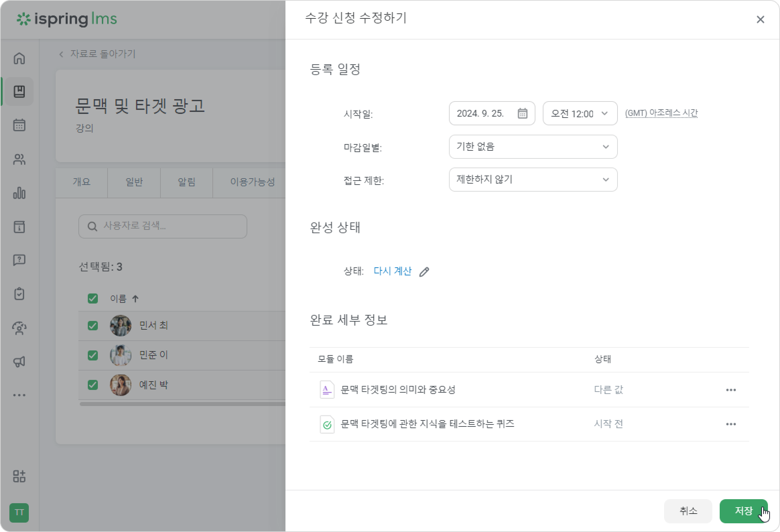Viewport: 780px width, 532px height.
Task: Open the clipboard checklist icon in sidebar
Action: click(x=19, y=294)
